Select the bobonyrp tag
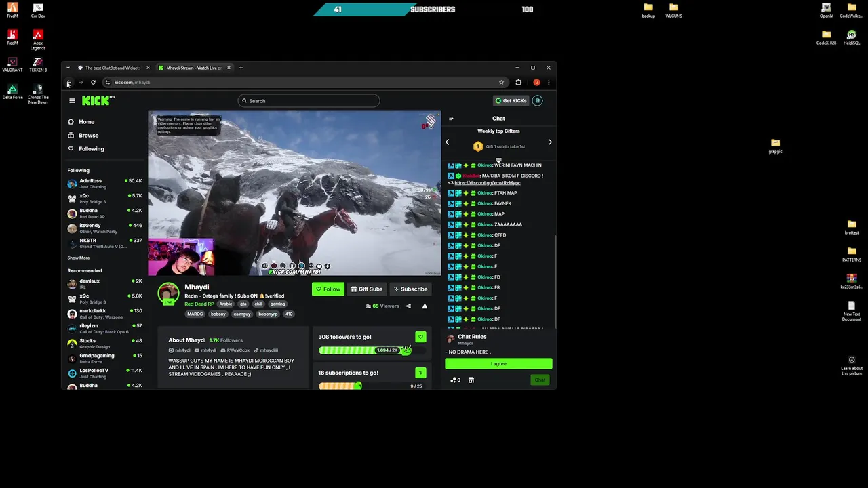 [x=268, y=314]
